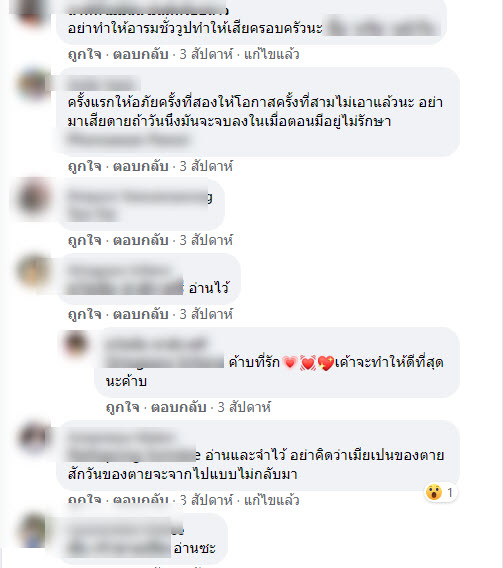The height and width of the screenshot is (568, 503).
Task: Click แก้ไขแล้ว under the 'อ่านและจำไว้' comment
Action: [x=272, y=500]
